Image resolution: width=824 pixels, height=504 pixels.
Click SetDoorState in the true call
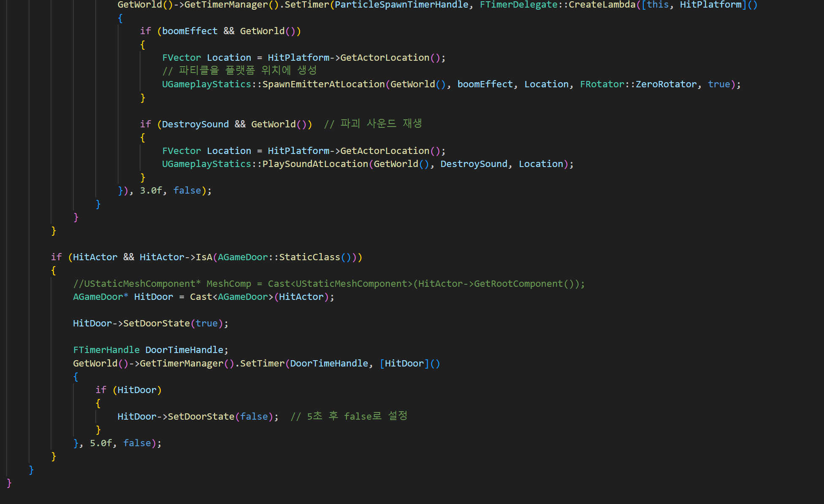point(156,323)
